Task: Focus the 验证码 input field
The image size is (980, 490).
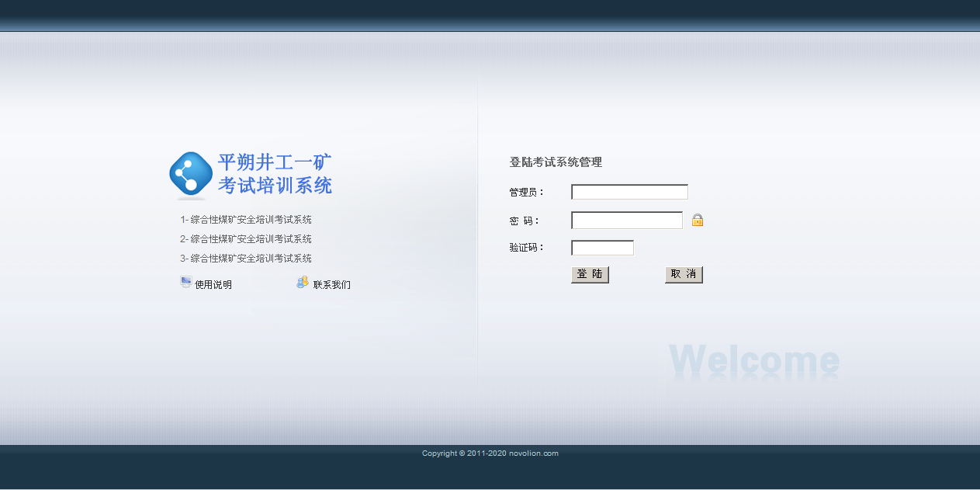Action: pyautogui.click(x=602, y=248)
